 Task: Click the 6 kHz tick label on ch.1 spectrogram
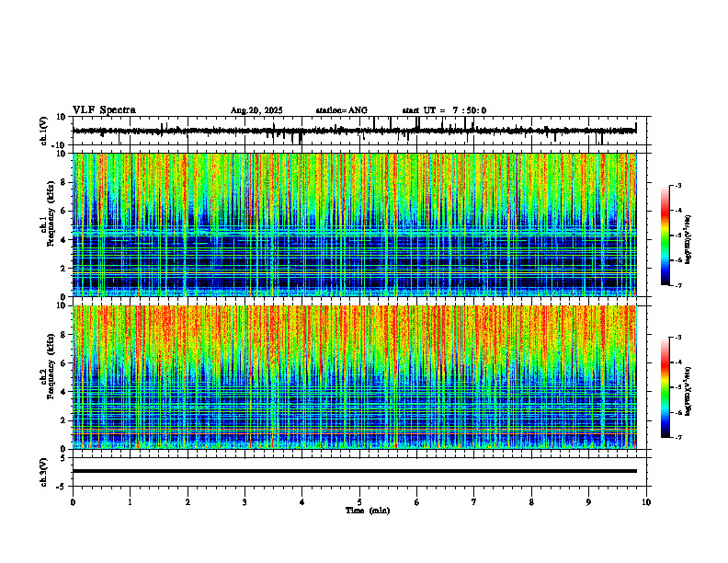tap(64, 211)
